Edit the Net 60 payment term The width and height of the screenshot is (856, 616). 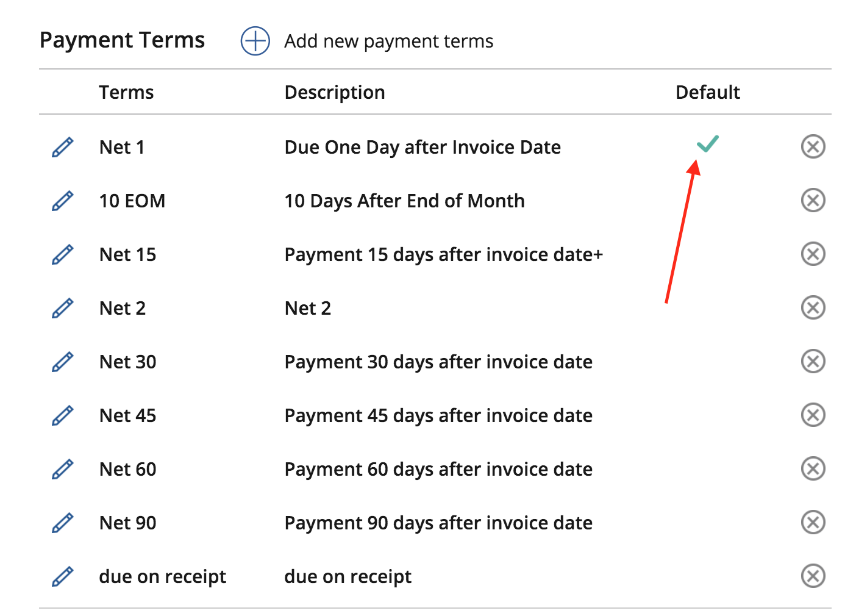63,469
